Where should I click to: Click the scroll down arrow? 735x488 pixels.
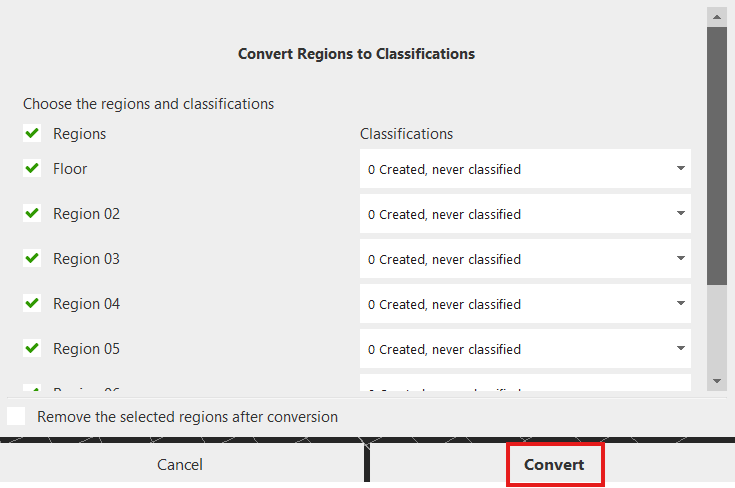(x=716, y=381)
